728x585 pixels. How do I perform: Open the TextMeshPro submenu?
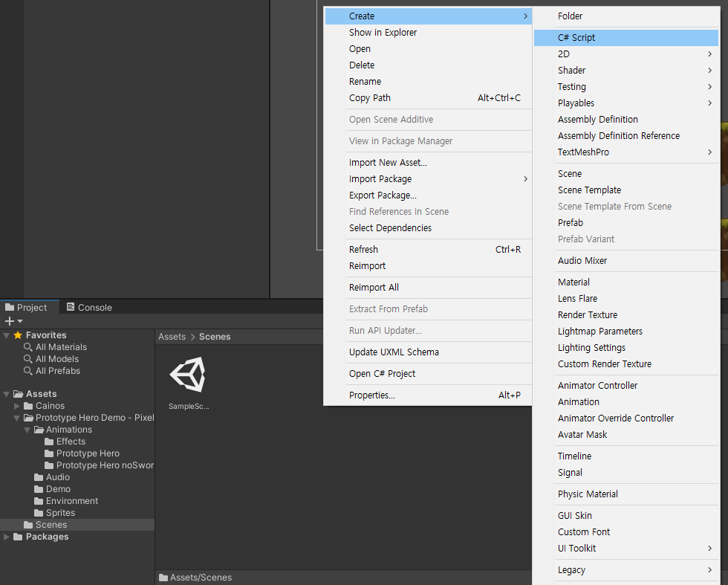click(625, 152)
